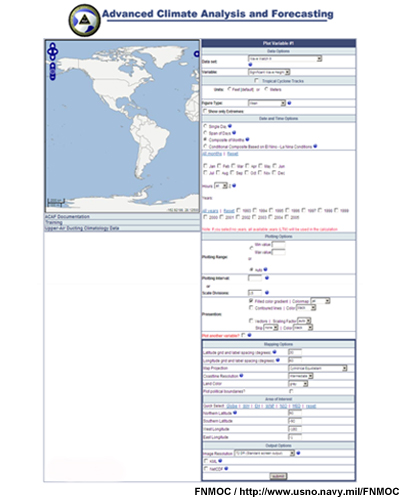Click the all years link
Screen dimensions: 400x500
tap(210, 211)
